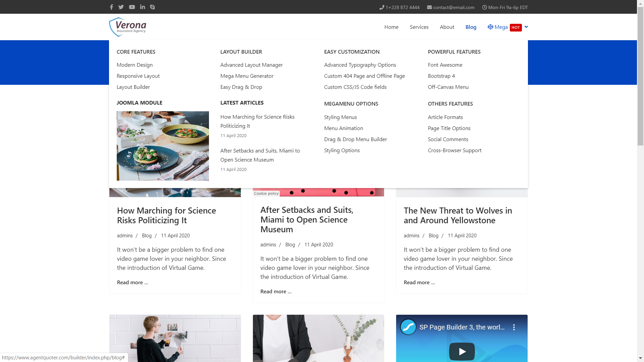Open Font Awesome link
This screenshot has width=644, height=362.
tap(445, 65)
